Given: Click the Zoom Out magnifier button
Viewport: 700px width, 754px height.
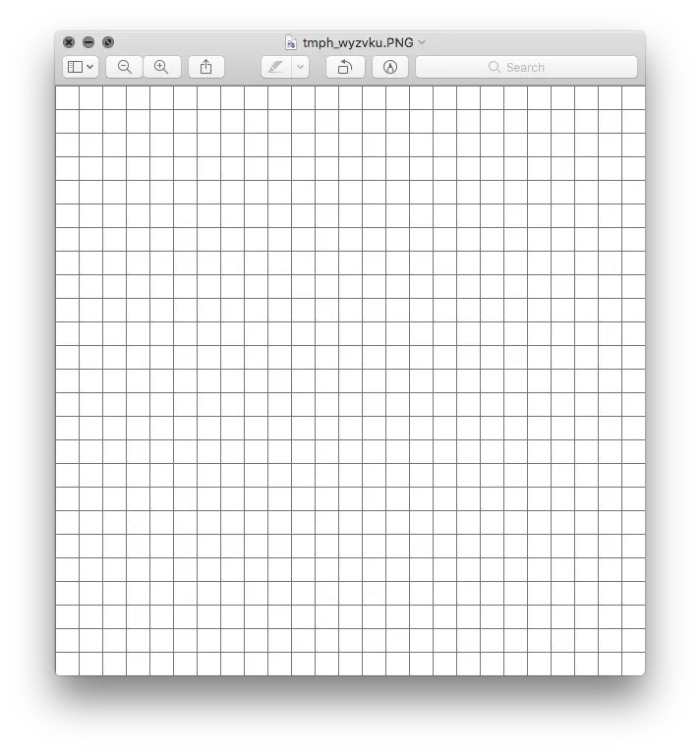Looking at the screenshot, I should point(125,67).
